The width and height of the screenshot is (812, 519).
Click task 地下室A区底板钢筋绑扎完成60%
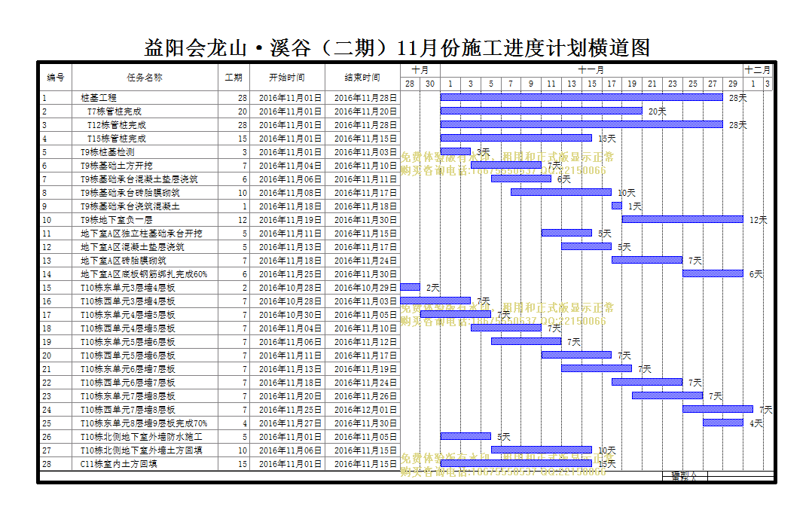(x=143, y=274)
